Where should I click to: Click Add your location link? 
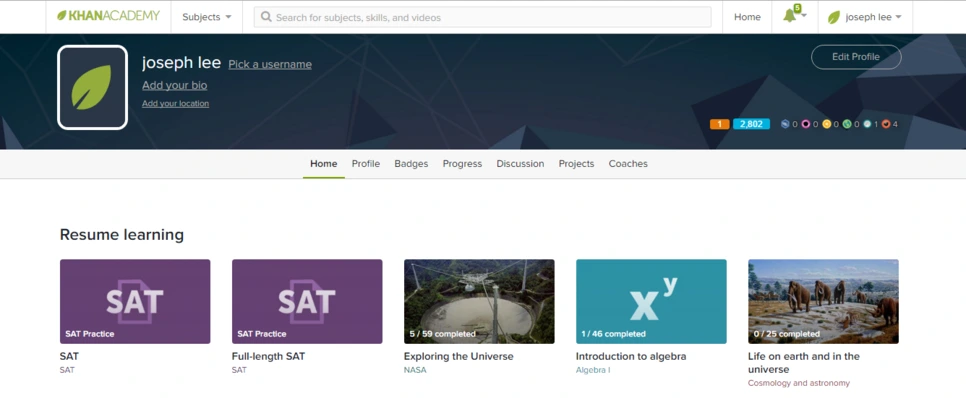(176, 104)
